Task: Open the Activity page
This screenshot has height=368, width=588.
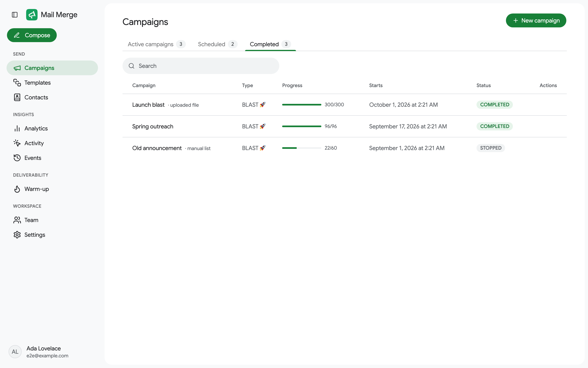Action: coord(52,143)
